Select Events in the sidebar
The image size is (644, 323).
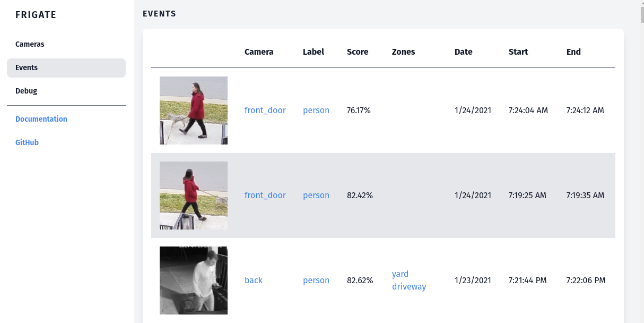(27, 67)
